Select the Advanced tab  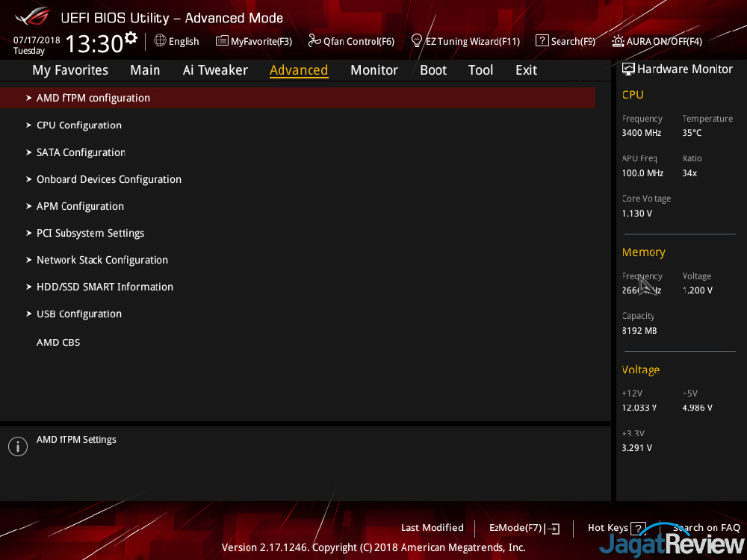(299, 70)
